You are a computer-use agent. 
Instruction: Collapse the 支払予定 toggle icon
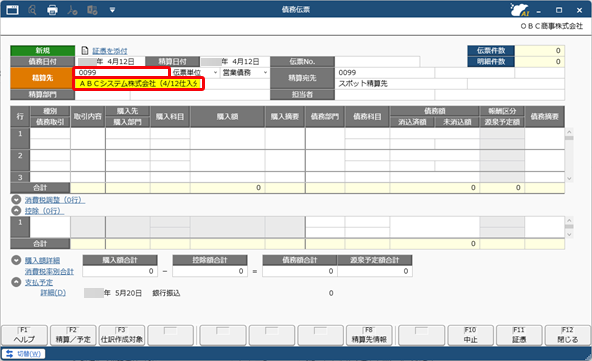coord(16,282)
